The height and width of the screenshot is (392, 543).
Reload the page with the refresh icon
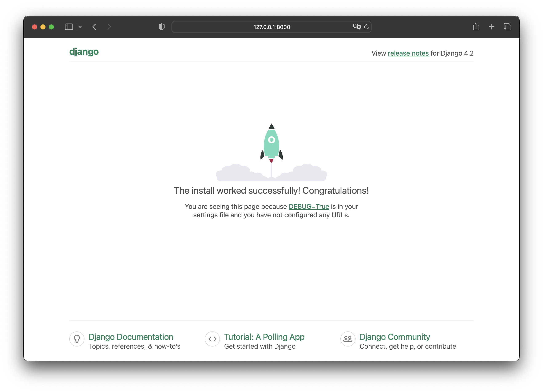coord(366,27)
